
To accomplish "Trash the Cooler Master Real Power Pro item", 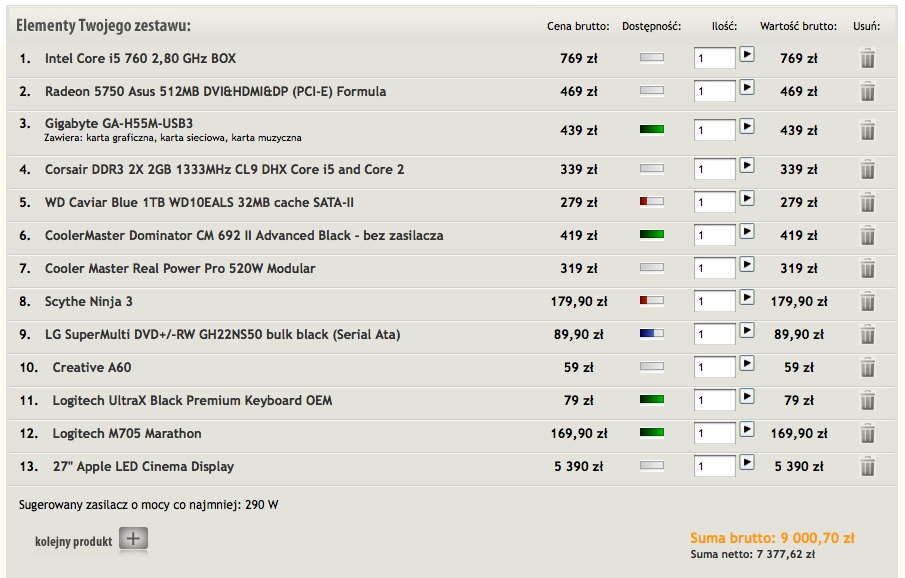I will point(867,268).
